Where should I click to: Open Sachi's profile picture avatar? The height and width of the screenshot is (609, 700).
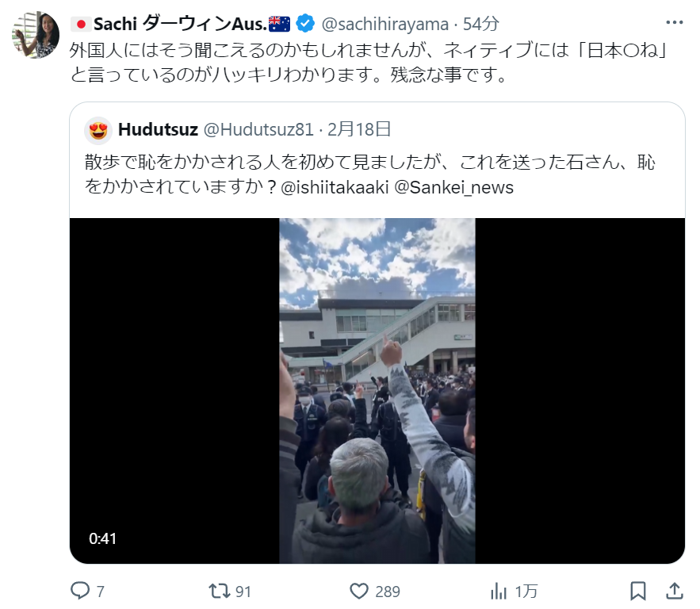coord(35,35)
